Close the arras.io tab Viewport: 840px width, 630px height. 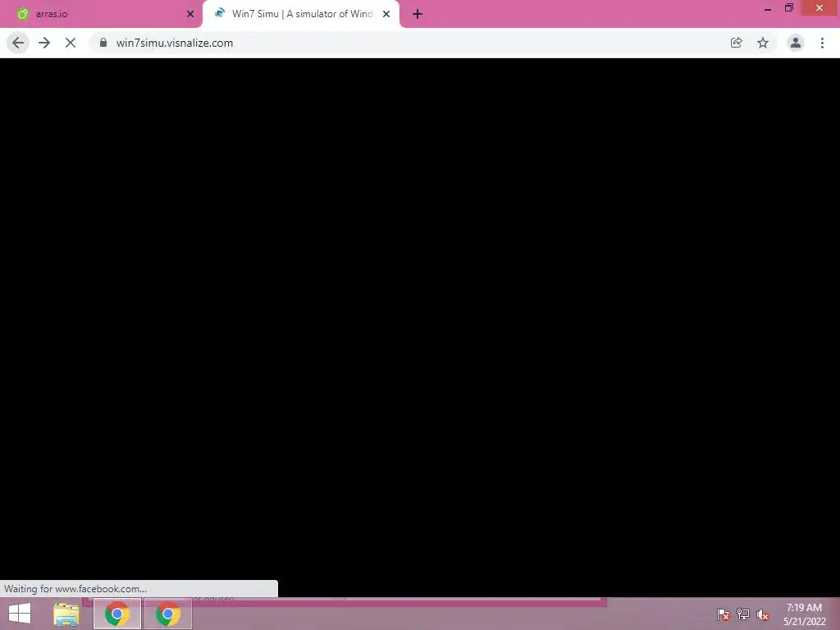190,14
